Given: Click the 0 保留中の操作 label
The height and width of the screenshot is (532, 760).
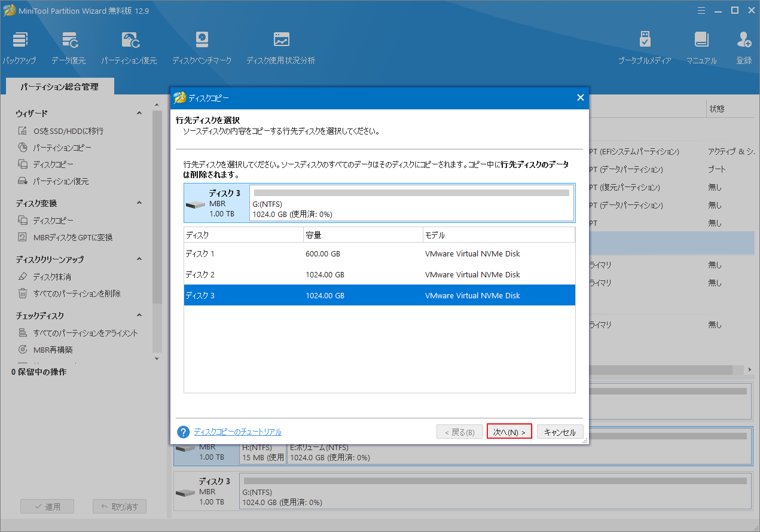Looking at the screenshot, I should tap(39, 372).
